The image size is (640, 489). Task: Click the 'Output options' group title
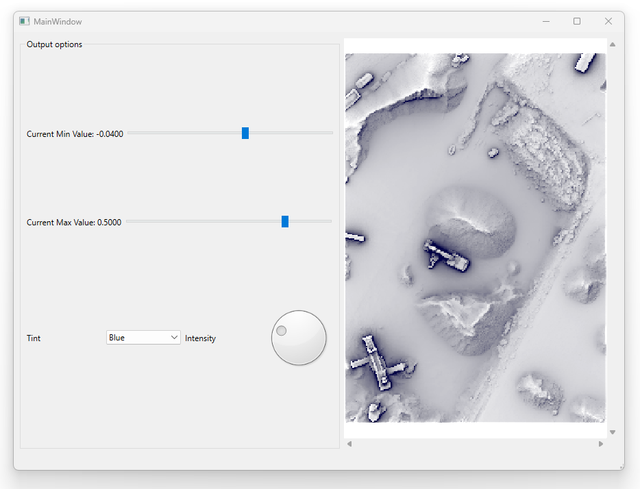tap(54, 44)
